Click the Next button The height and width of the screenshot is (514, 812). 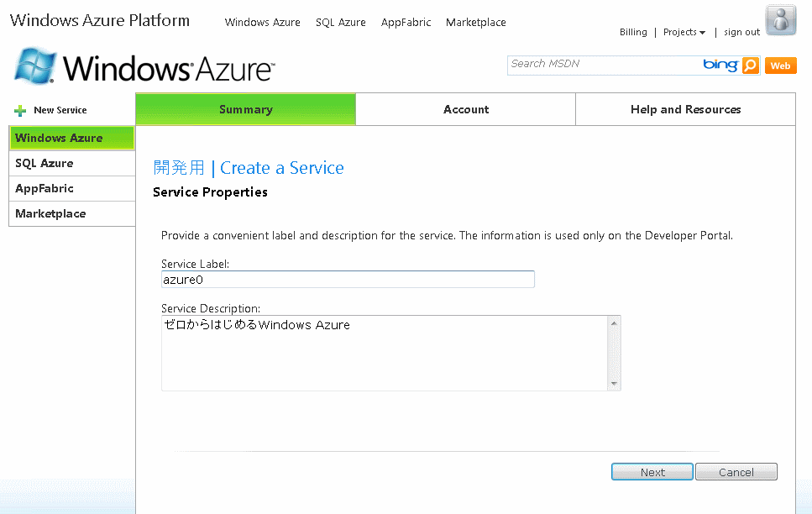(652, 472)
